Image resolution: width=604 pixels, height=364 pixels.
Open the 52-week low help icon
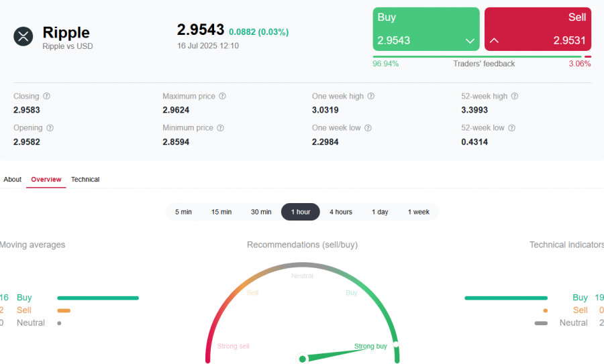click(x=511, y=128)
